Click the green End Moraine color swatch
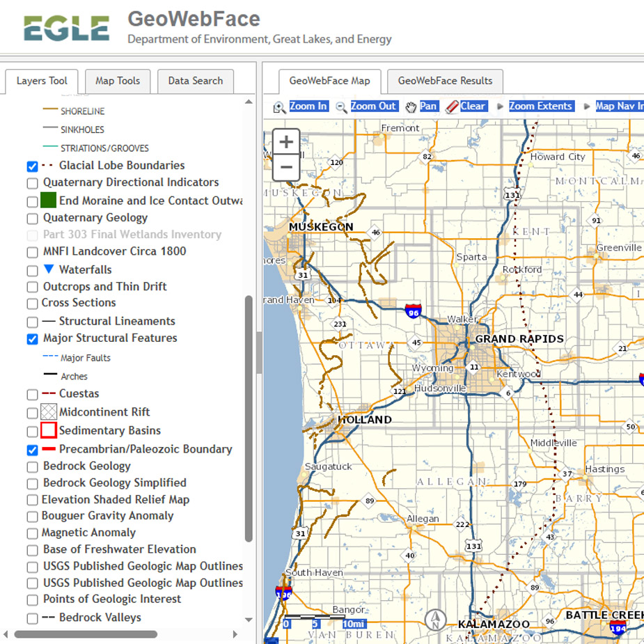Viewport: 644px width, 644px height. 48,201
